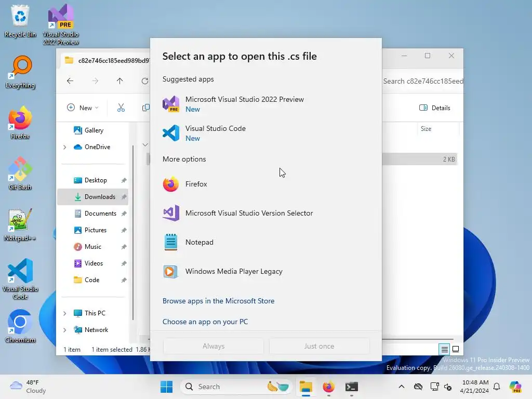Open Firefox desktop shortcut

point(20,123)
